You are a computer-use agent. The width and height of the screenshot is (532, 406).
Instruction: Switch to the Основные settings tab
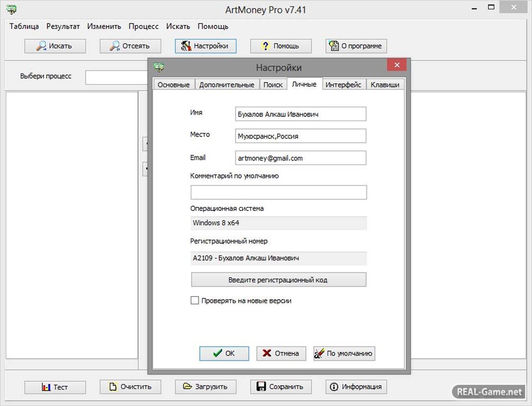point(173,85)
